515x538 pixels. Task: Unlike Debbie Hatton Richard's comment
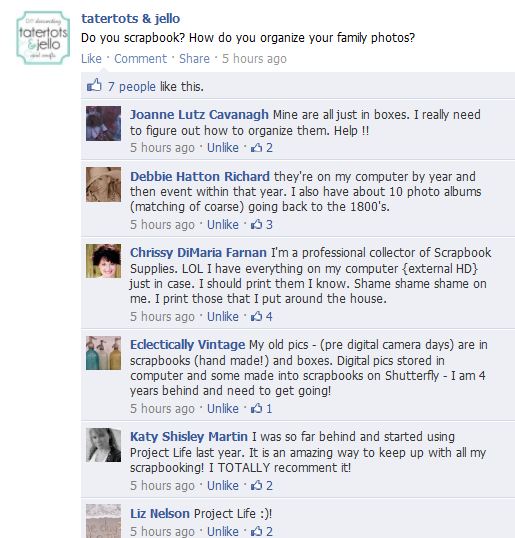point(223,224)
